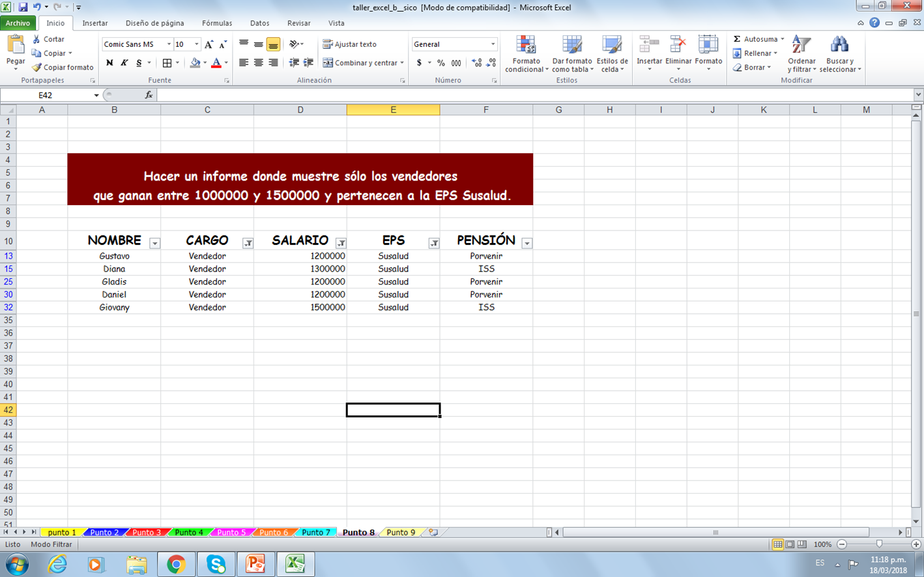
Task: Apply thousands separator style (000)
Action: click(456, 63)
